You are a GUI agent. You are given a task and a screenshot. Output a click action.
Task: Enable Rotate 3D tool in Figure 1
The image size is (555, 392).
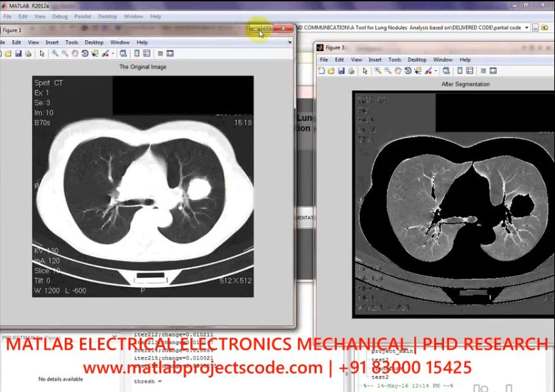85,53
